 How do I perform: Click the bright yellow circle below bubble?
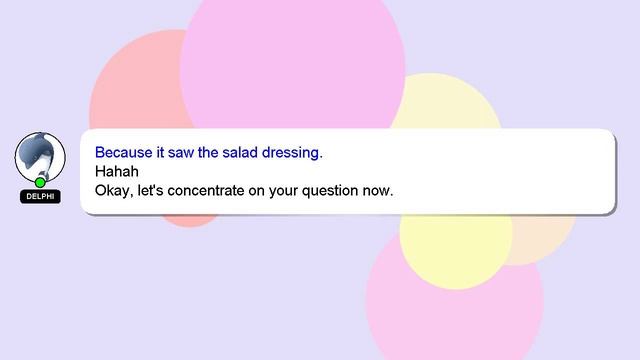456,251
